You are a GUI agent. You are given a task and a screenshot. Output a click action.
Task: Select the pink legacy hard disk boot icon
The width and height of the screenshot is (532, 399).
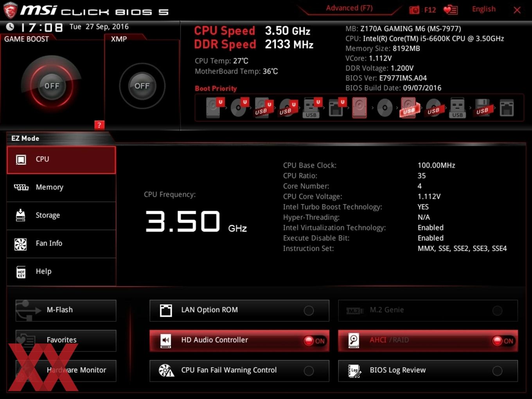point(359,108)
